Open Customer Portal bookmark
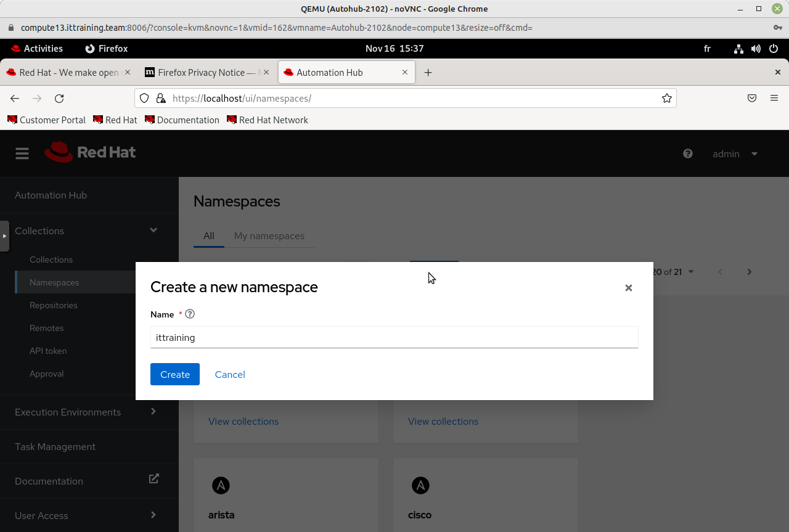The image size is (789, 532). [46, 120]
